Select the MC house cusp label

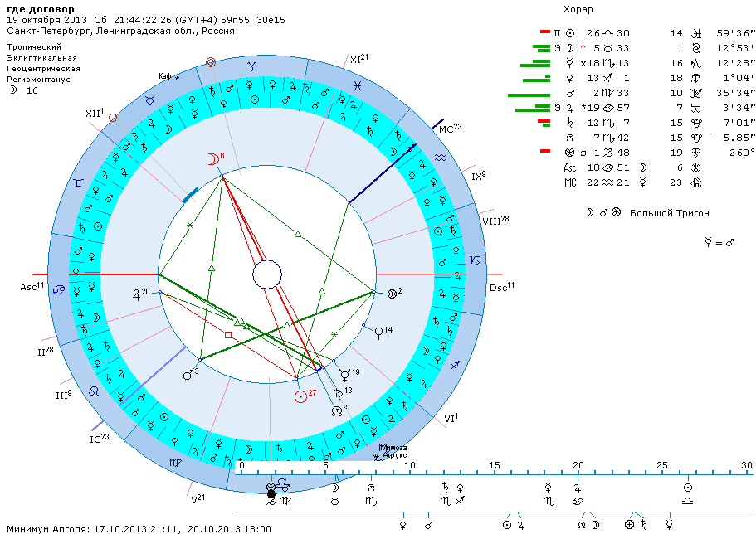coord(447,128)
